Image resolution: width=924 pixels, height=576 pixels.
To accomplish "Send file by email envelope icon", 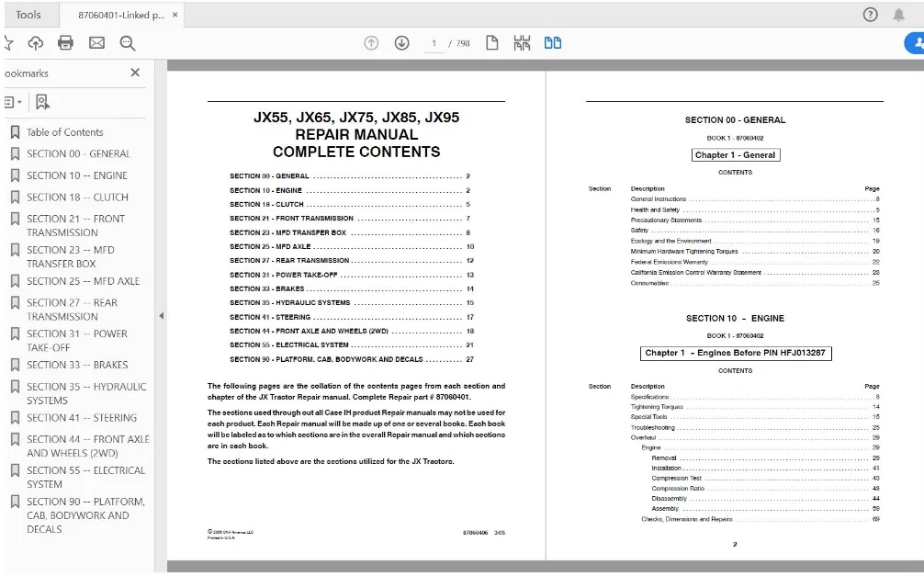I will [96, 43].
